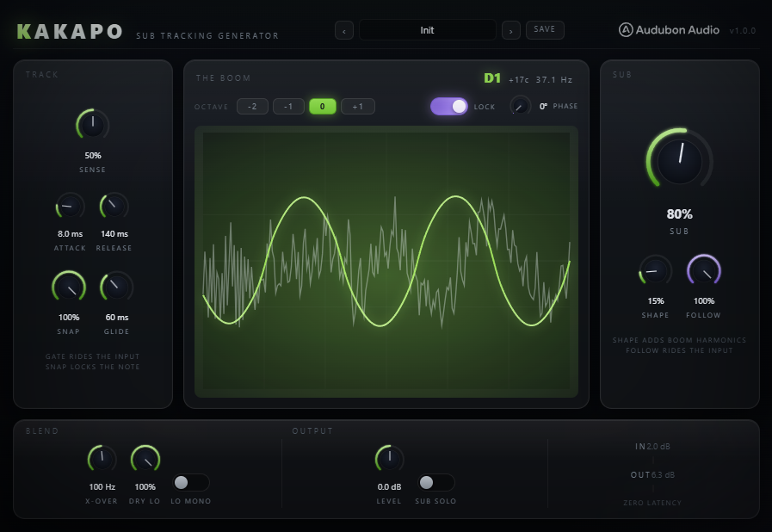Select octave -1
This screenshot has height=532, width=772.
tap(288, 107)
